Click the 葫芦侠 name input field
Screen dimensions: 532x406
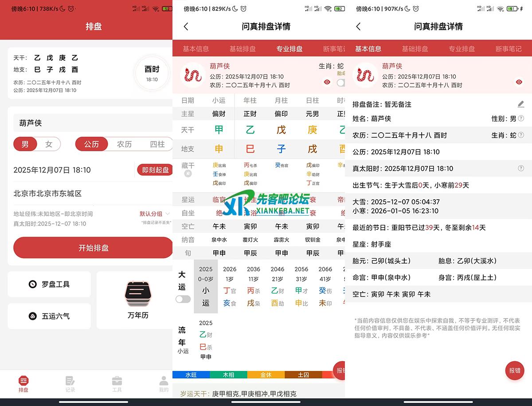tap(89, 123)
